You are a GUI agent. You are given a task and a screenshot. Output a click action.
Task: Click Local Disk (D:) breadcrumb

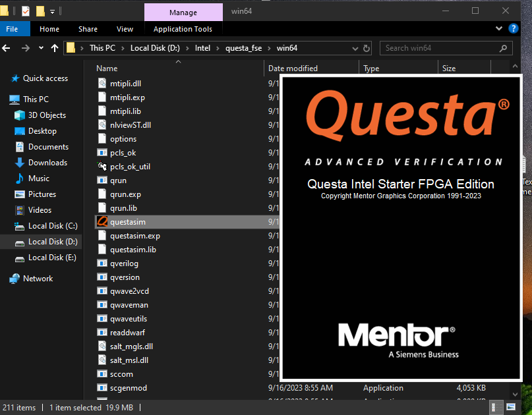[x=155, y=48]
